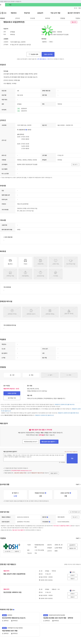Expand 지도 보기 for 영천고용센터

click(x=75, y=517)
